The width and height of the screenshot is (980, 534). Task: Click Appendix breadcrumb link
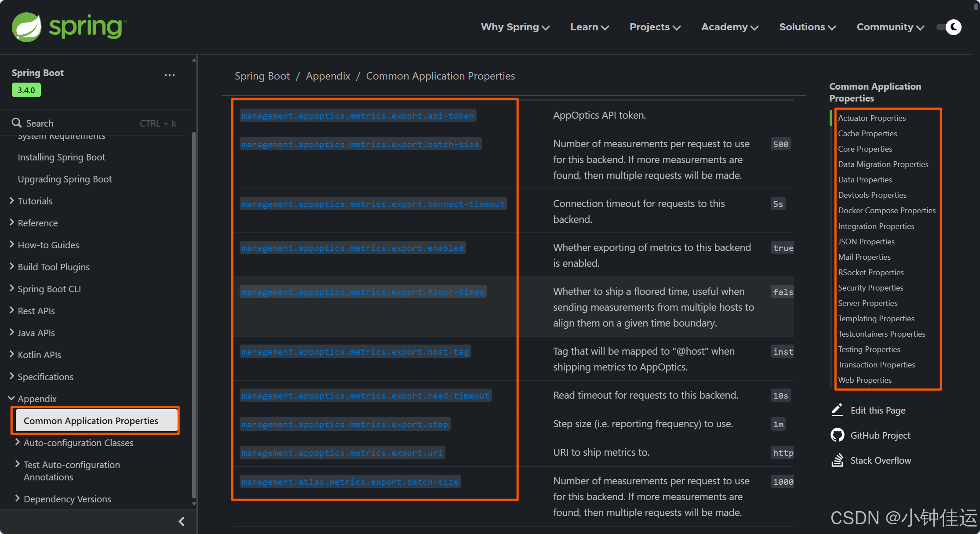pos(328,76)
